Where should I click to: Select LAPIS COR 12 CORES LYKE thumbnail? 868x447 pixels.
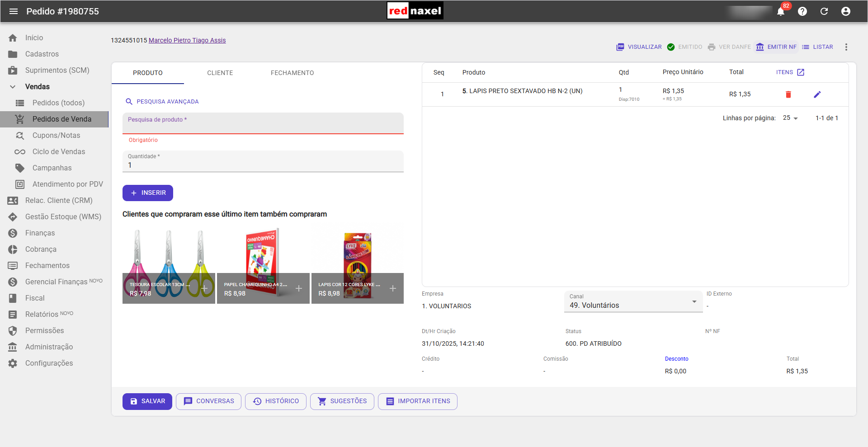[358, 265]
